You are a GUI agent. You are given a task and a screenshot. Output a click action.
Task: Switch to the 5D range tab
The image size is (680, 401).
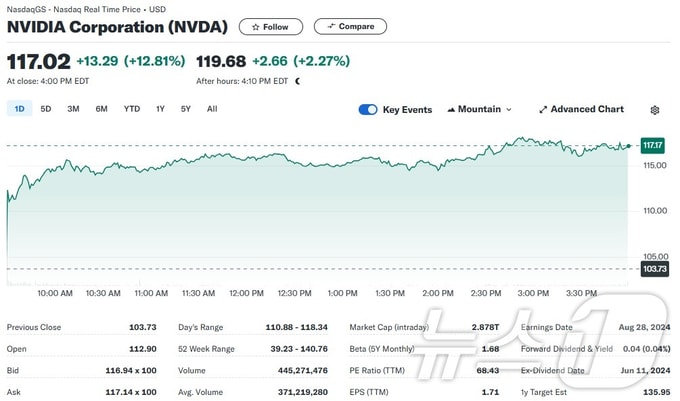coord(46,109)
